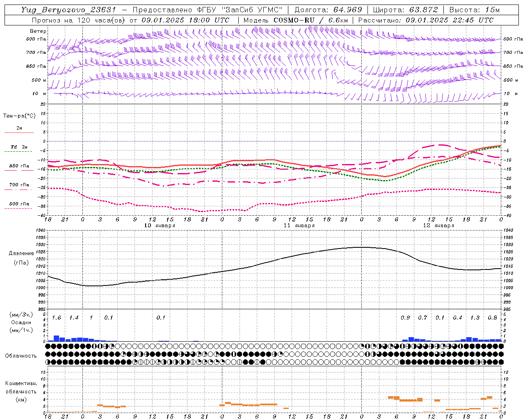Click the 1040 value on left pressure axis

(x=40, y=231)
